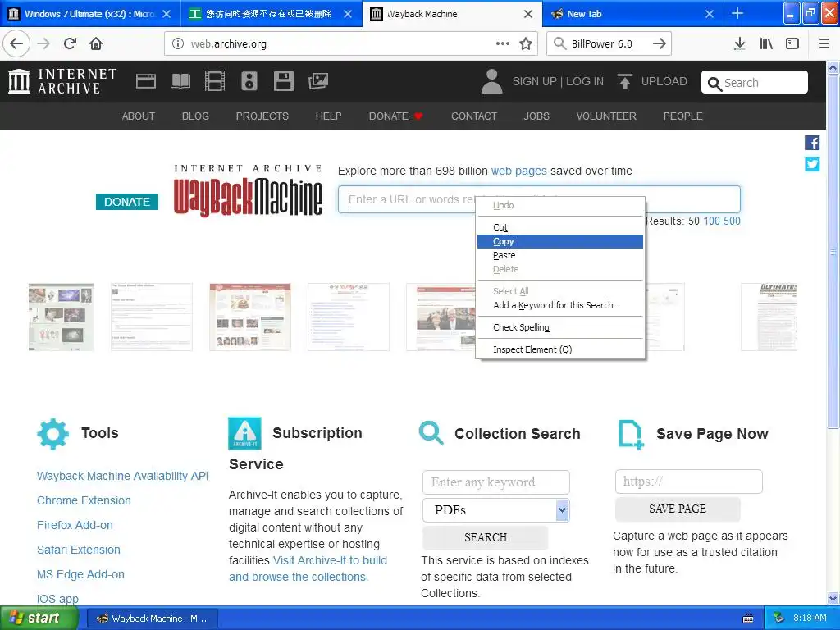Open the library bookshelf icon
The width and height of the screenshot is (840, 630).
[766, 43]
